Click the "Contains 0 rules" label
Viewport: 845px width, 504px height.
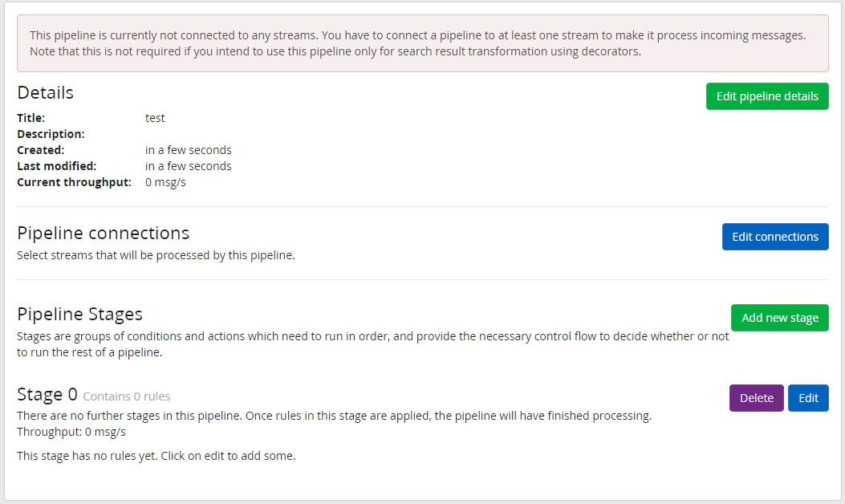pos(127,396)
